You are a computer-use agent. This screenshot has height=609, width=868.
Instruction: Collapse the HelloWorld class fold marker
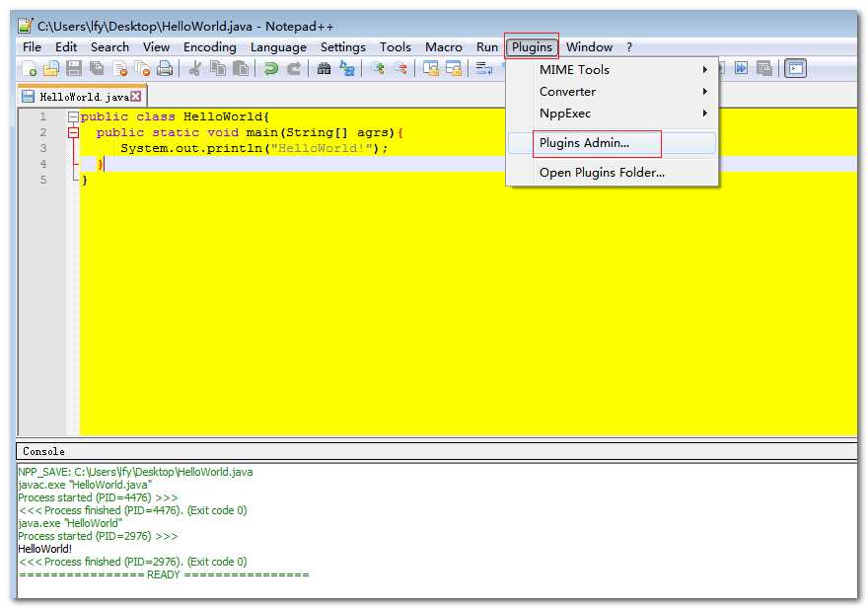73,116
